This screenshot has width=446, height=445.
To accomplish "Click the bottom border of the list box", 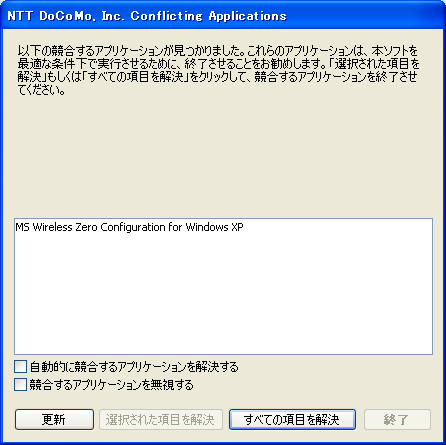I will coord(223,354).
